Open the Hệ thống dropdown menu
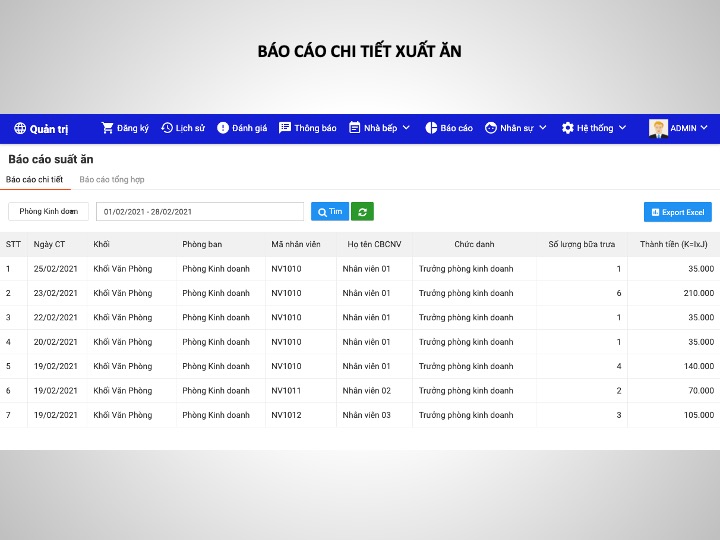720x540 pixels. (x=622, y=128)
